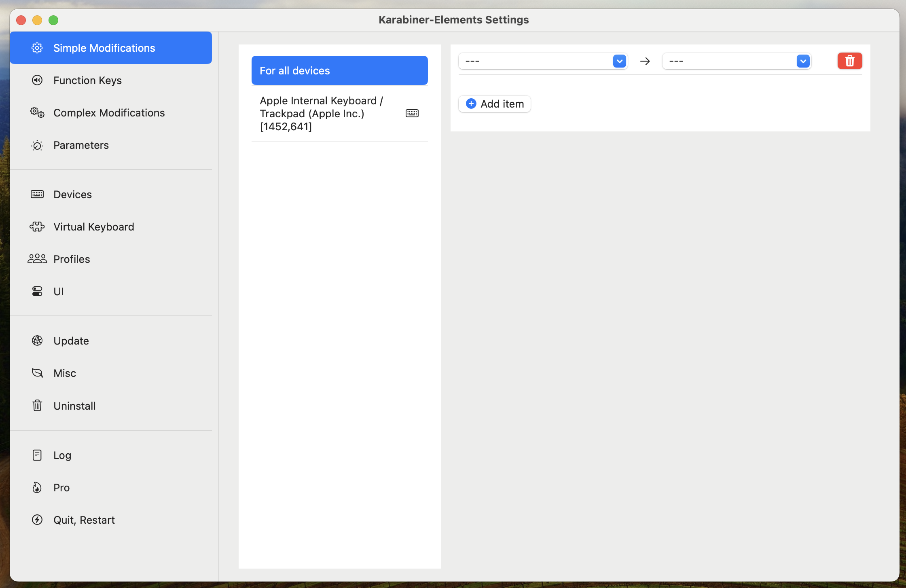The height and width of the screenshot is (588, 906).
Task: Select the Log section label
Action: pyautogui.click(x=62, y=455)
